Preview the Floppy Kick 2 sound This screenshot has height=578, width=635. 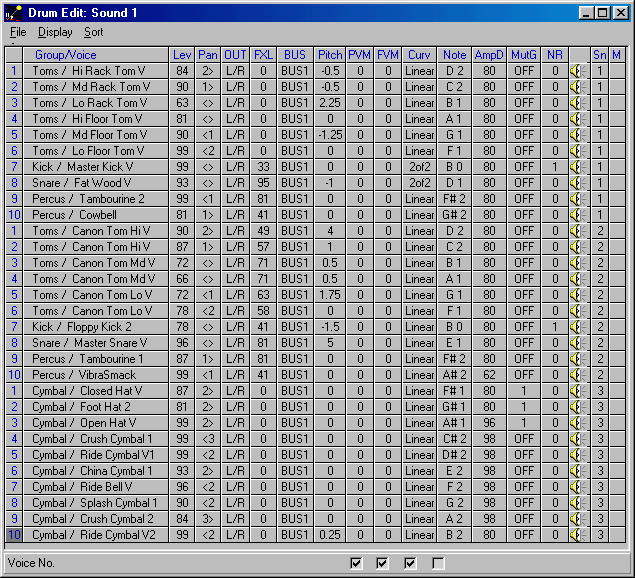(577, 327)
